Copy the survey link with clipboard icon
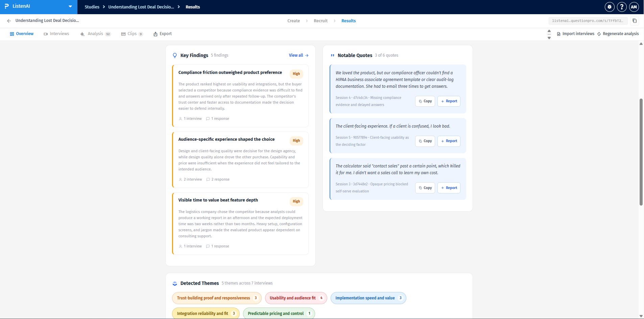This screenshot has width=644, height=319. pos(635,21)
